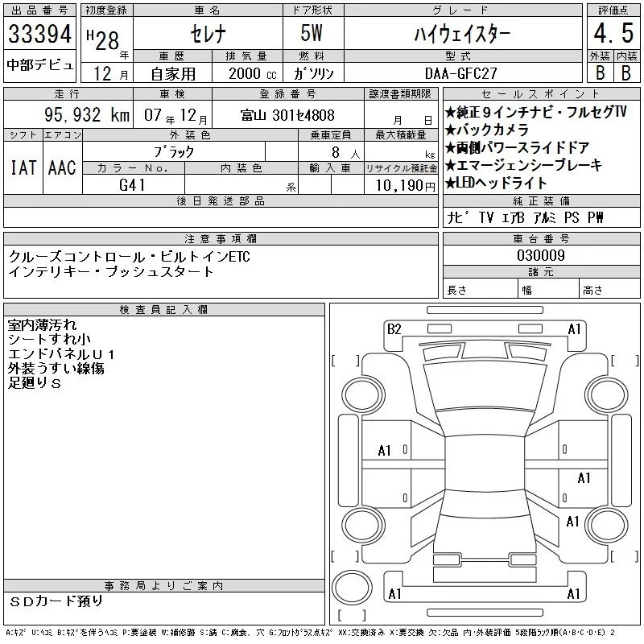Select the damage code legend line

click(310, 633)
